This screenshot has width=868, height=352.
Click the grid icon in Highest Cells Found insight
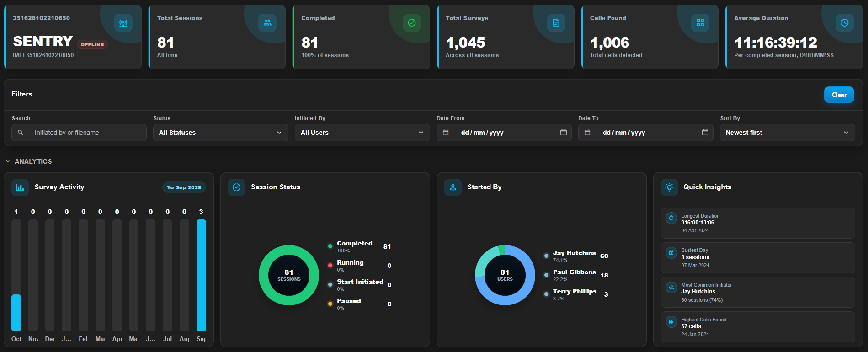[x=671, y=322]
